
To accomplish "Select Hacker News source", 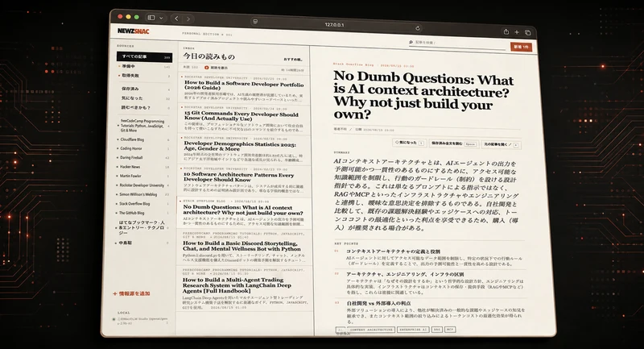I will (x=143, y=167).
